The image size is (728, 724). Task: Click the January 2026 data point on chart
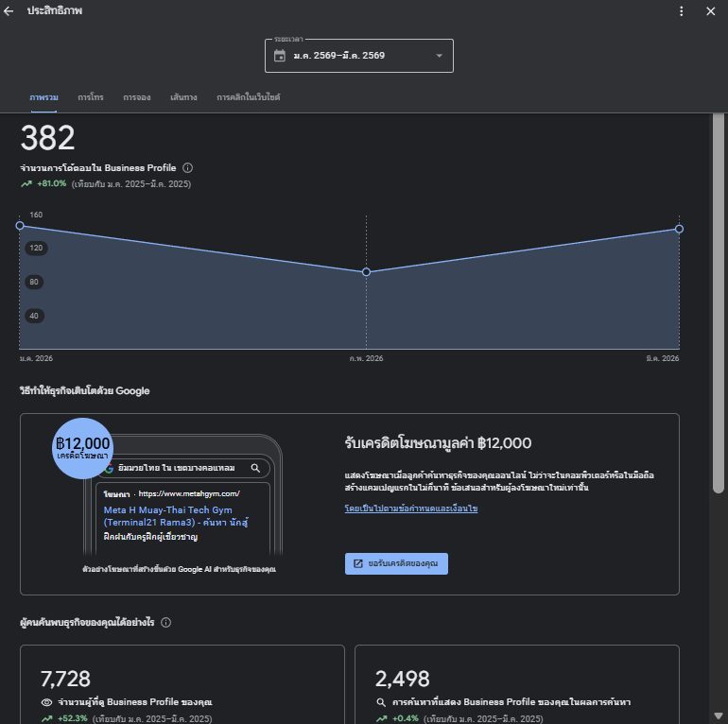pyautogui.click(x=20, y=226)
